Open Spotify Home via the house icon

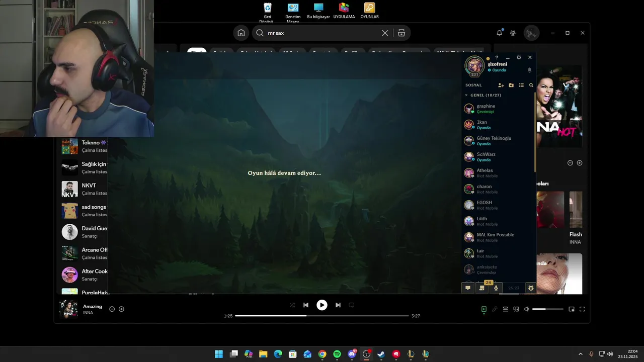tap(241, 33)
